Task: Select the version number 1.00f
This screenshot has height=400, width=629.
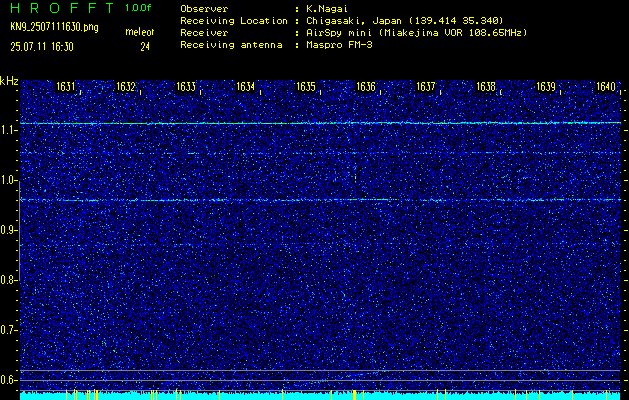Action: pos(138,8)
